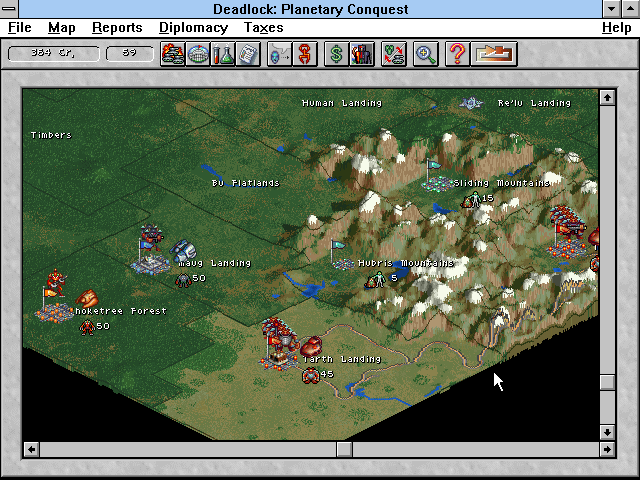The width and height of the screenshot is (640, 480).
Task: Click the credits display field
Action: pos(53,53)
